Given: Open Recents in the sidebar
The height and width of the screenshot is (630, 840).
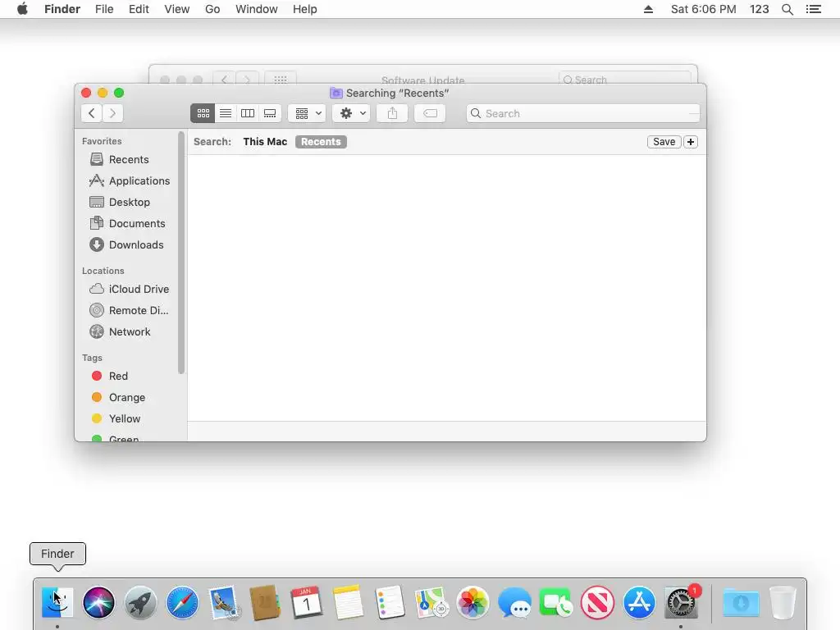Looking at the screenshot, I should (x=129, y=159).
